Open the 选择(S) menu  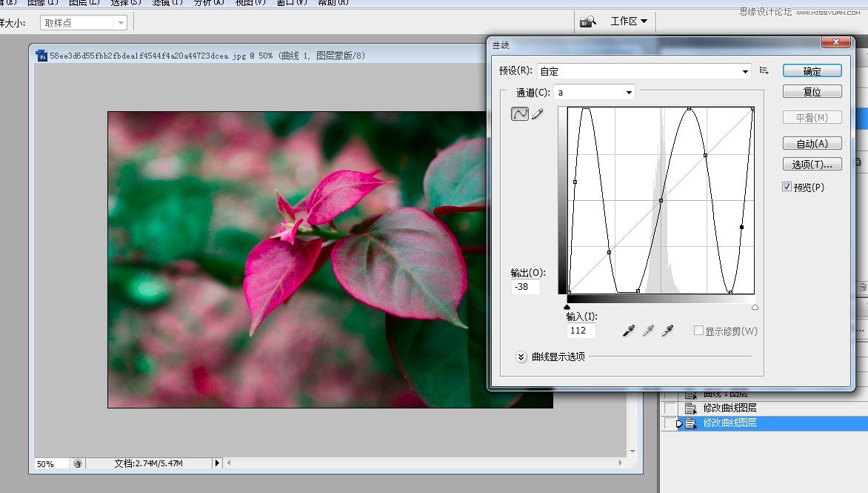coord(126,2)
